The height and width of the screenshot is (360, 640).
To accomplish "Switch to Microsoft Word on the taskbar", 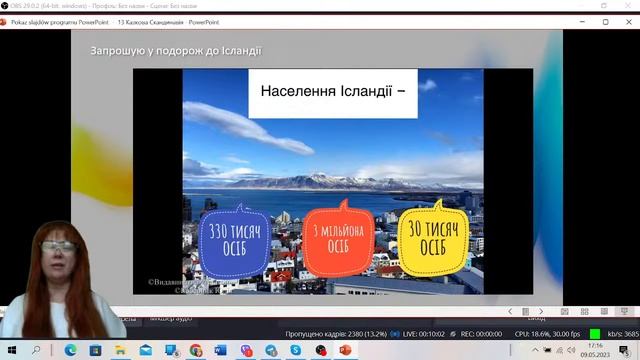I will coord(220,350).
